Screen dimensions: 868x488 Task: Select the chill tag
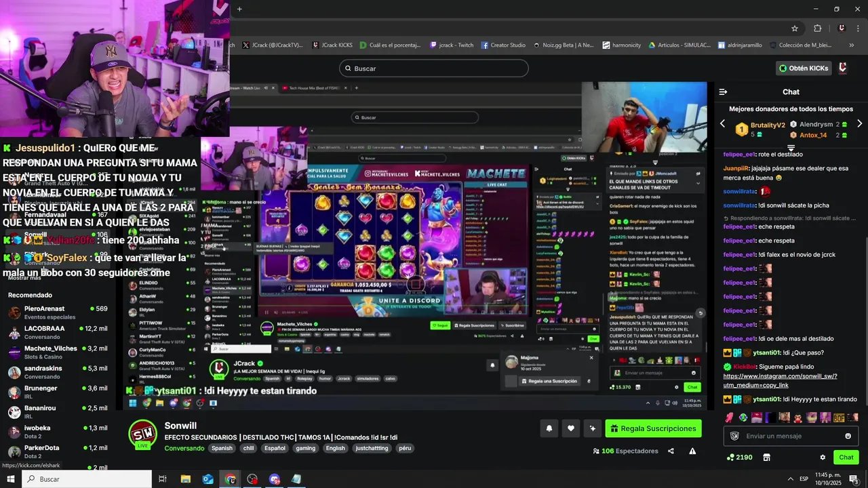pos(248,448)
